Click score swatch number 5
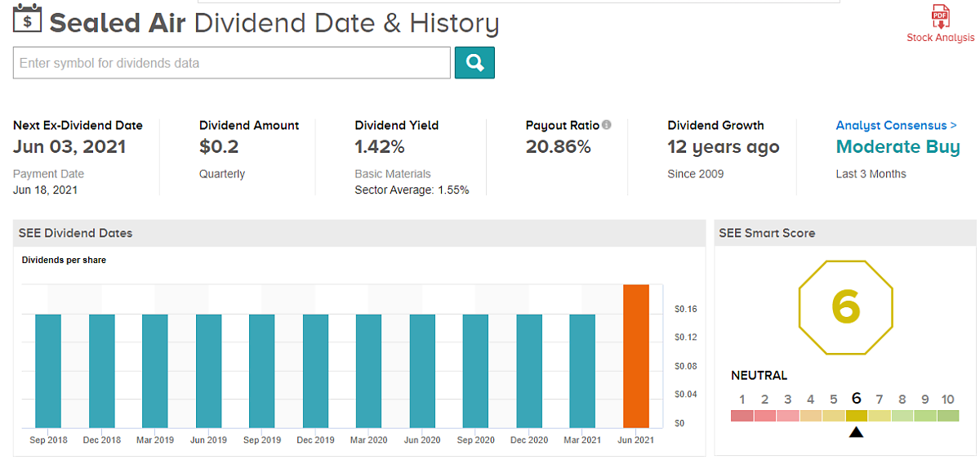This screenshot has width=980, height=460. [834, 415]
